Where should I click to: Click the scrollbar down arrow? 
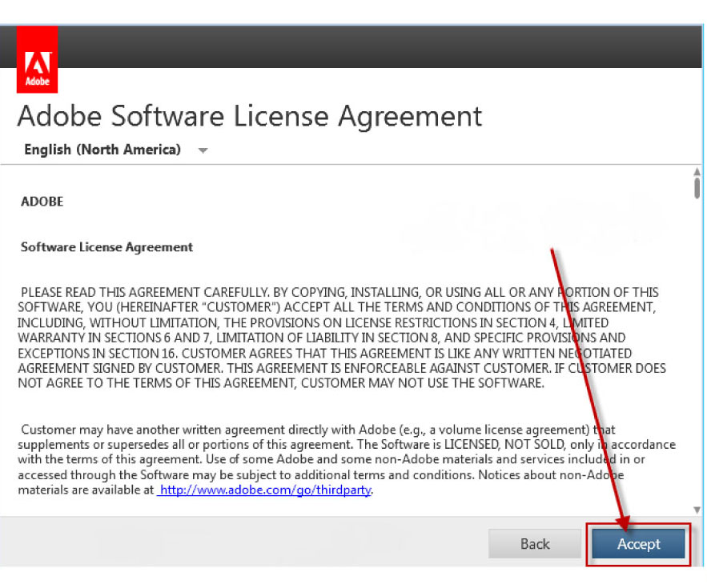(697, 510)
